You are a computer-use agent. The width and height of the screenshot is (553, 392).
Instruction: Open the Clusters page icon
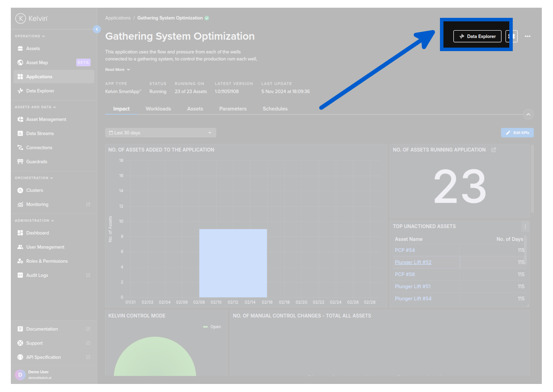tap(20, 190)
